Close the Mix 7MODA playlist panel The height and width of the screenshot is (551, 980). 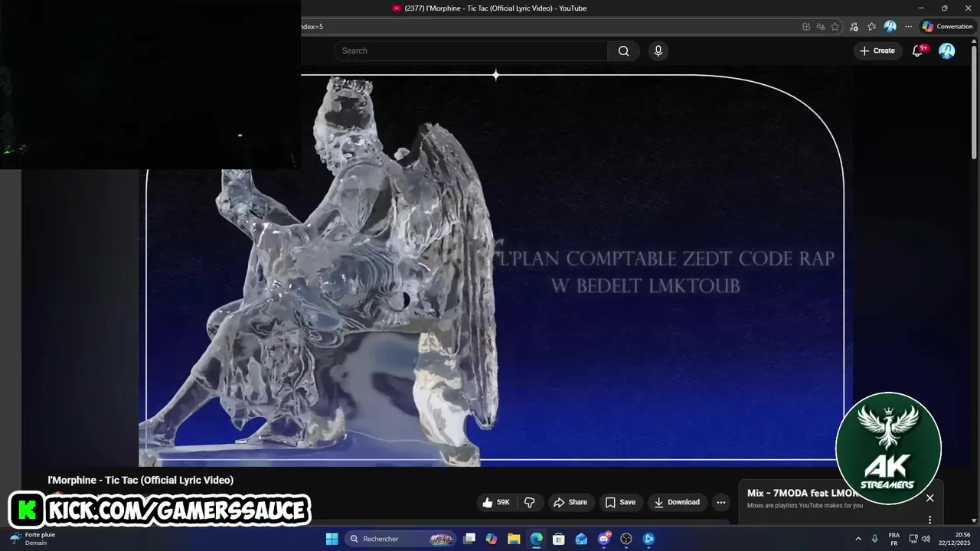(929, 498)
